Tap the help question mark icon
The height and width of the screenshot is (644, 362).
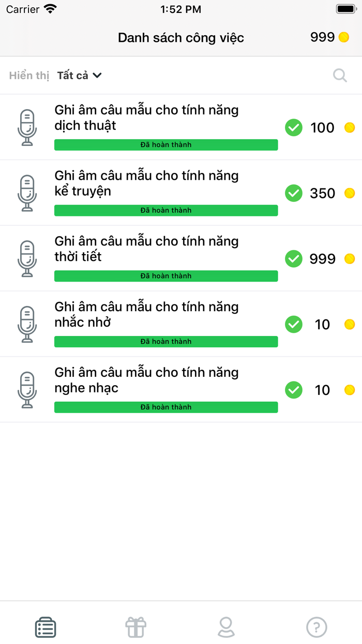pos(316,626)
